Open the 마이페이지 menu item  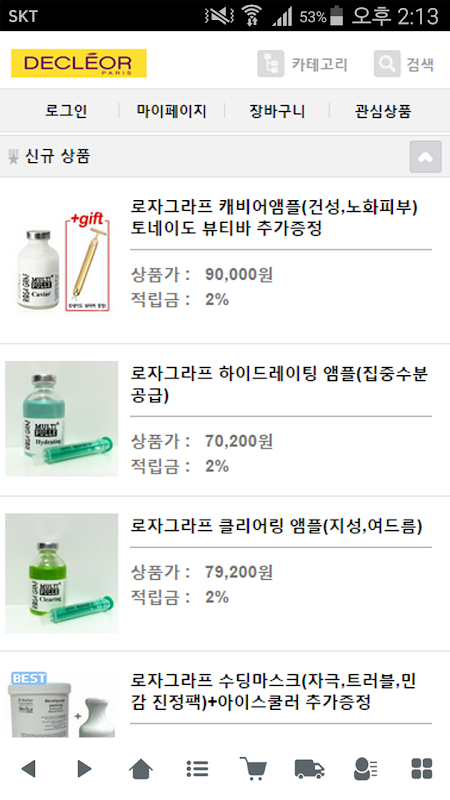171,111
